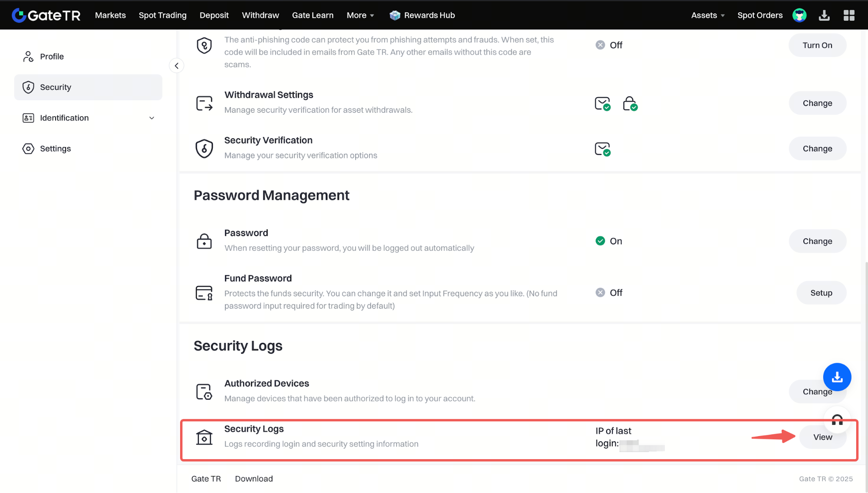868x493 pixels.
Task: Click the blue floating download button
Action: [x=837, y=377]
